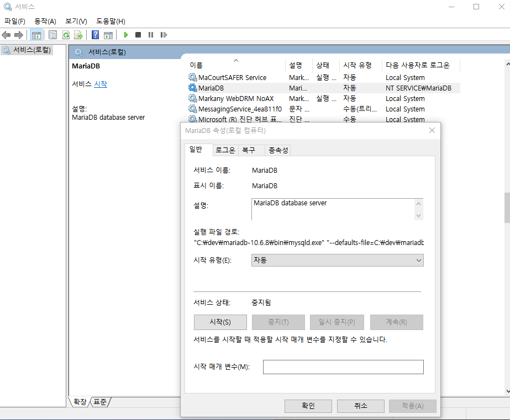Click the services list scroll-down arrow
The height and width of the screenshot is (420, 510).
coord(508,391)
